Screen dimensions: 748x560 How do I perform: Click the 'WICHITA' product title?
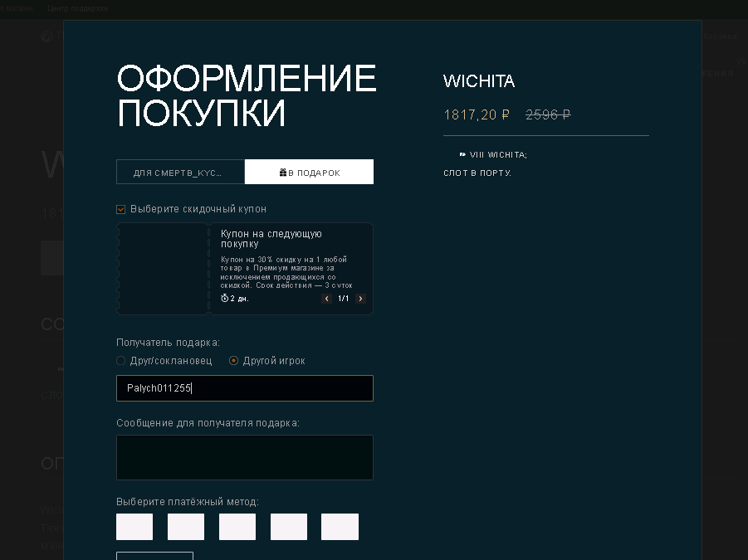pos(479,81)
